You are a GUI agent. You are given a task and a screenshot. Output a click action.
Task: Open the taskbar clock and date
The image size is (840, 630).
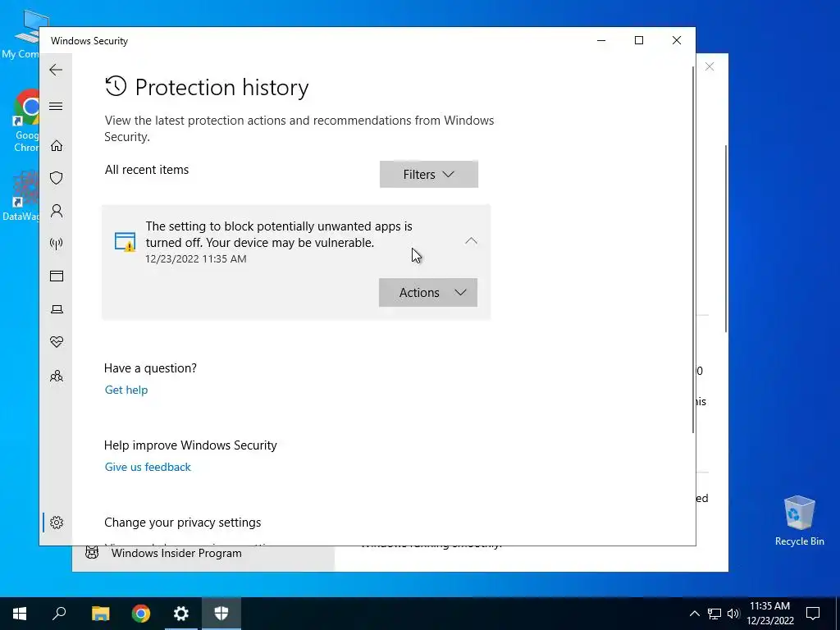pyautogui.click(x=769, y=614)
